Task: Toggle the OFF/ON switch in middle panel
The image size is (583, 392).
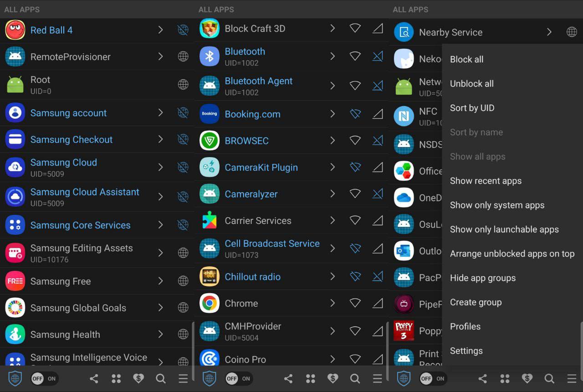Action: 239,379
